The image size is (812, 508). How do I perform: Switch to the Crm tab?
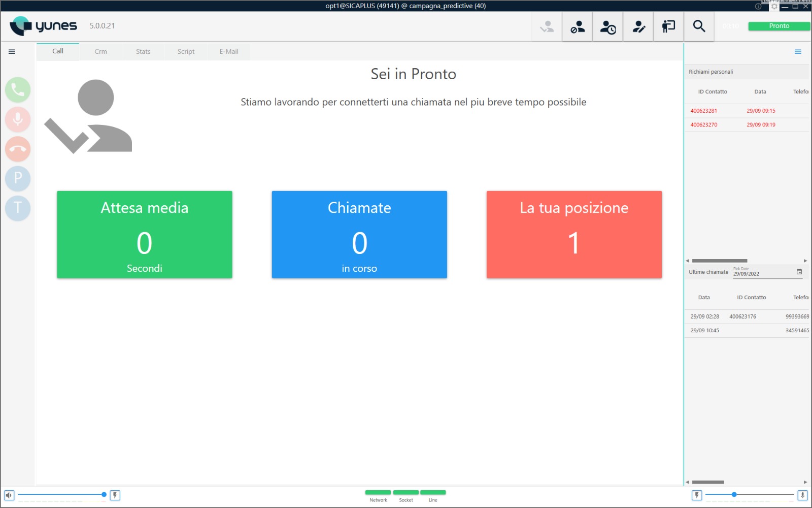[x=100, y=52]
